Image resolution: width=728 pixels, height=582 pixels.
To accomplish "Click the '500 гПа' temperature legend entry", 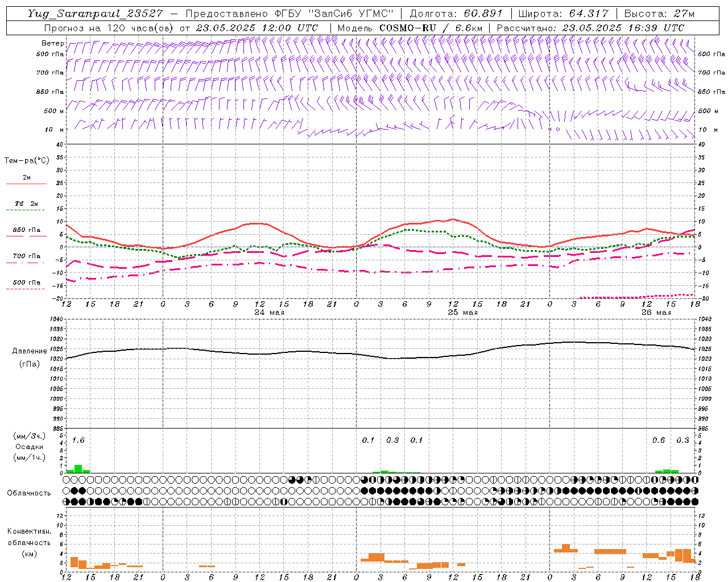I will [27, 282].
